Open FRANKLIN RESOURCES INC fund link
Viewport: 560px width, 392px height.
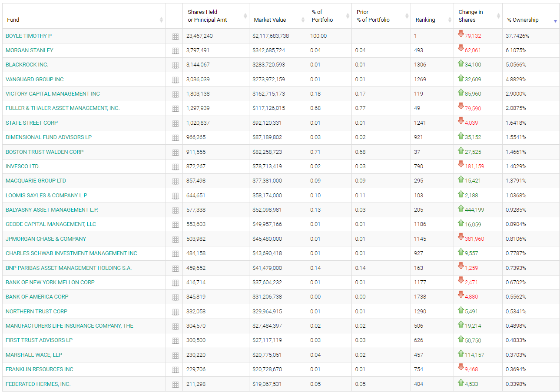tap(40, 369)
